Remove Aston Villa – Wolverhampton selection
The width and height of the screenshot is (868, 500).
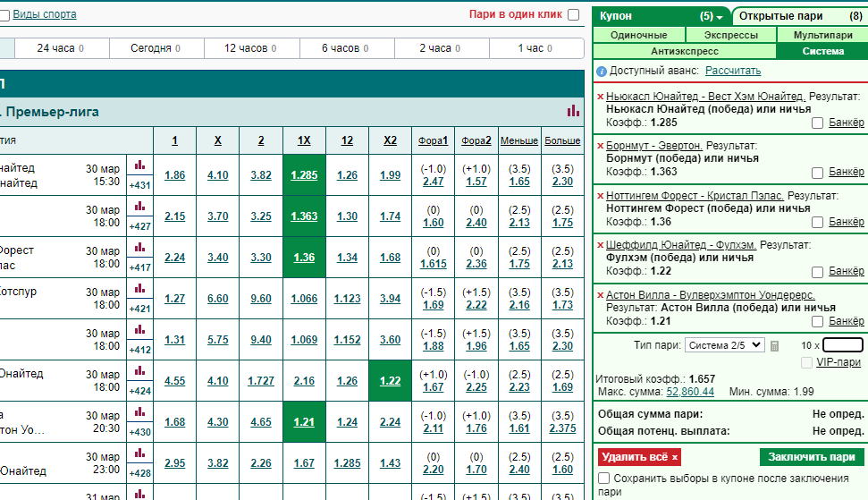click(600, 295)
